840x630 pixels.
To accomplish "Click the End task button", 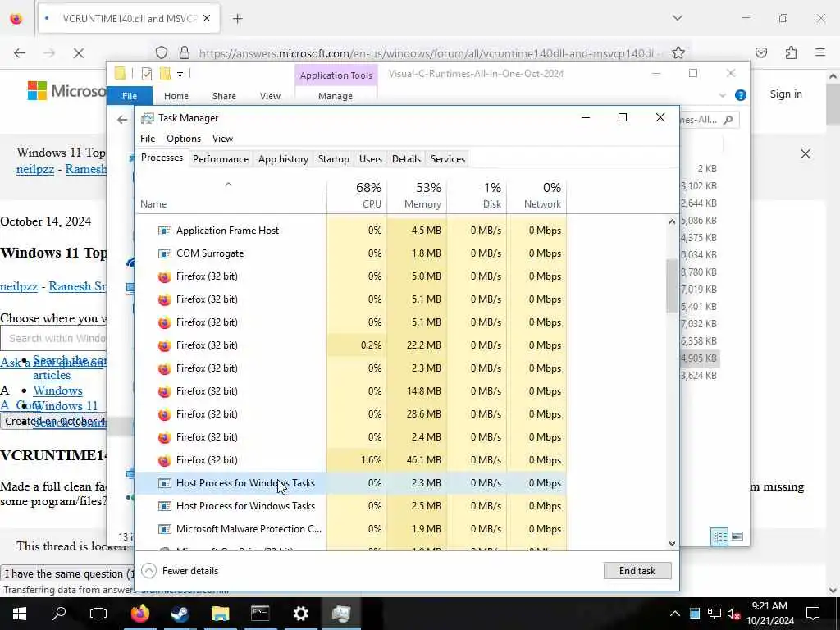I will click(637, 571).
